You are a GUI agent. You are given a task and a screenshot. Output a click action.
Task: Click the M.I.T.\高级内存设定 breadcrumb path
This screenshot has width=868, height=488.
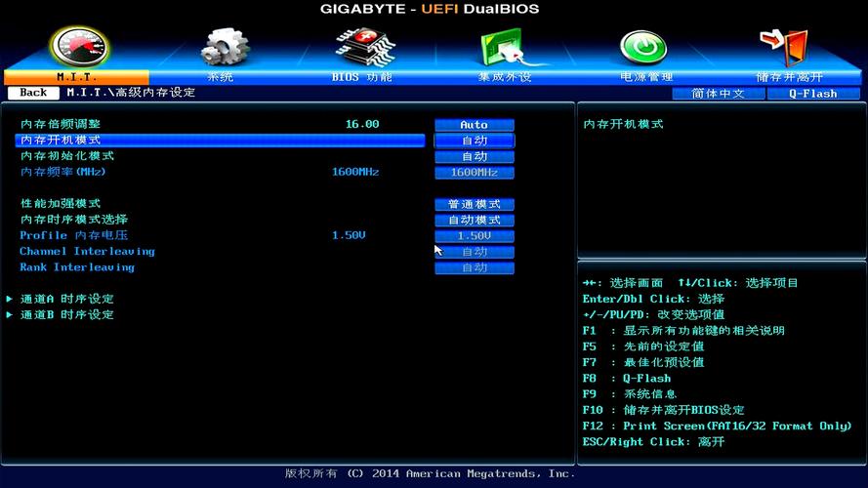(x=131, y=93)
